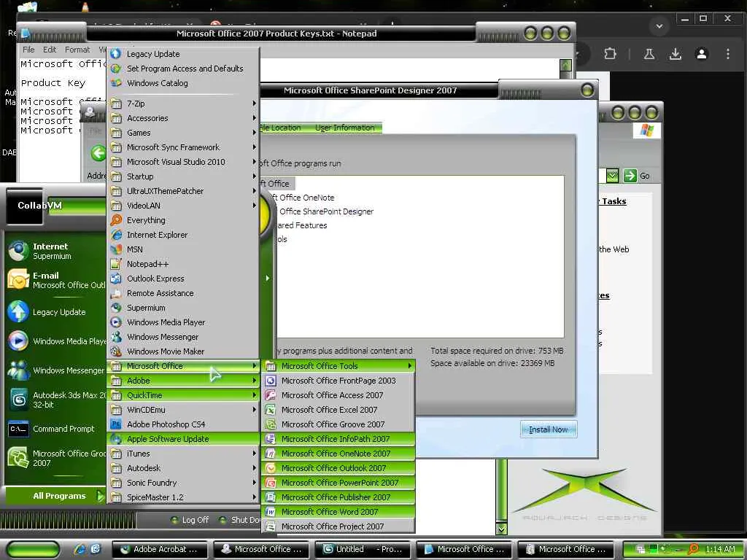The image size is (747, 560).
Task: Expand the Accessories folder
Action: pyautogui.click(x=183, y=118)
